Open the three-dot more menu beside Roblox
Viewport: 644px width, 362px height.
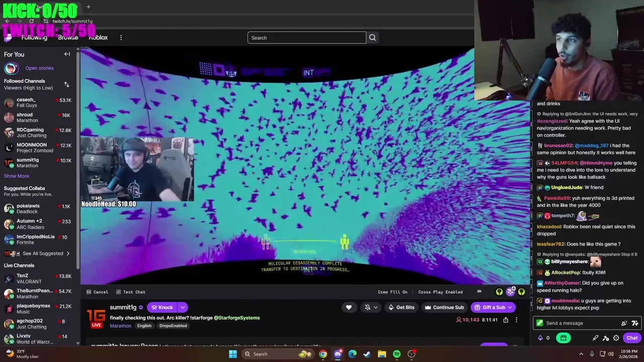point(121,38)
